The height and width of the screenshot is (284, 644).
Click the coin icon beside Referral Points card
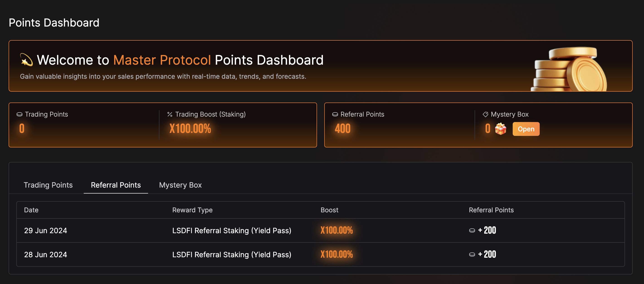tap(335, 115)
